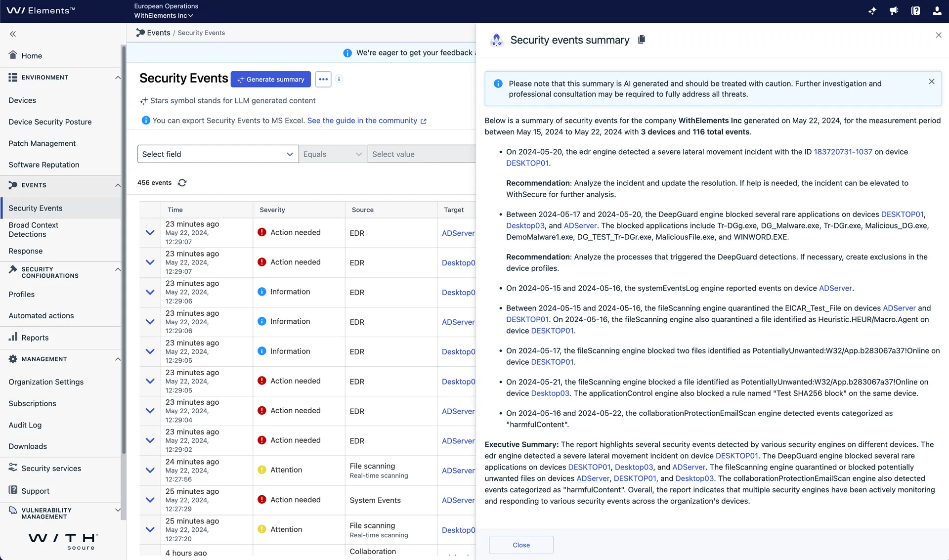Click the user account icon
This screenshot has height=560, width=949.
[937, 11]
